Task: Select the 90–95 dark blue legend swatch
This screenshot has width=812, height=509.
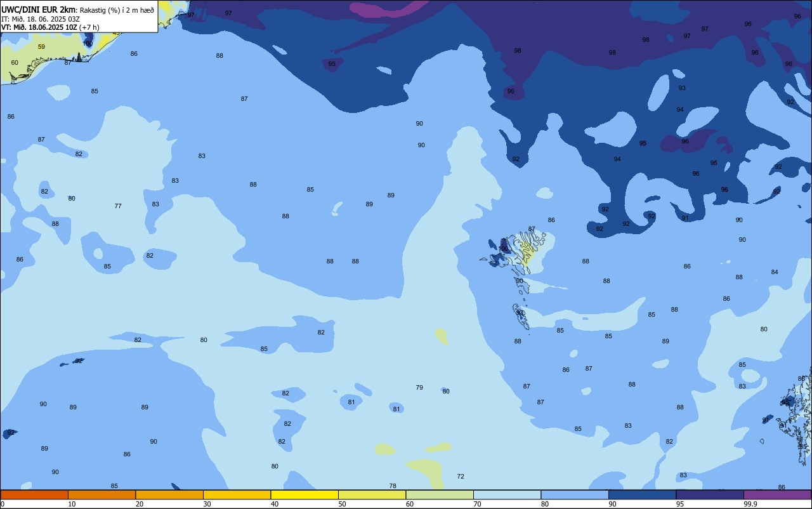Action: [642, 494]
